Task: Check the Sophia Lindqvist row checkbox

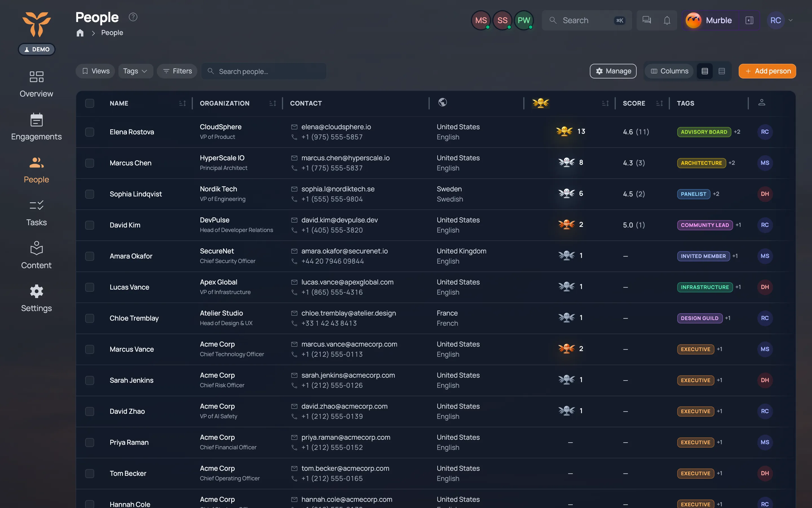Action: (90, 194)
